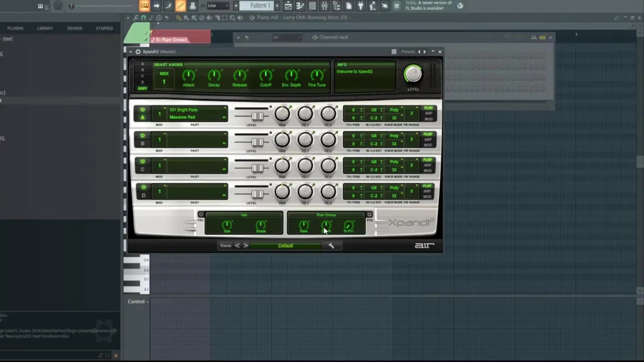The height and width of the screenshot is (362, 644).
Task: Select the zoom tool in piano roll toolbar
Action: (232, 18)
